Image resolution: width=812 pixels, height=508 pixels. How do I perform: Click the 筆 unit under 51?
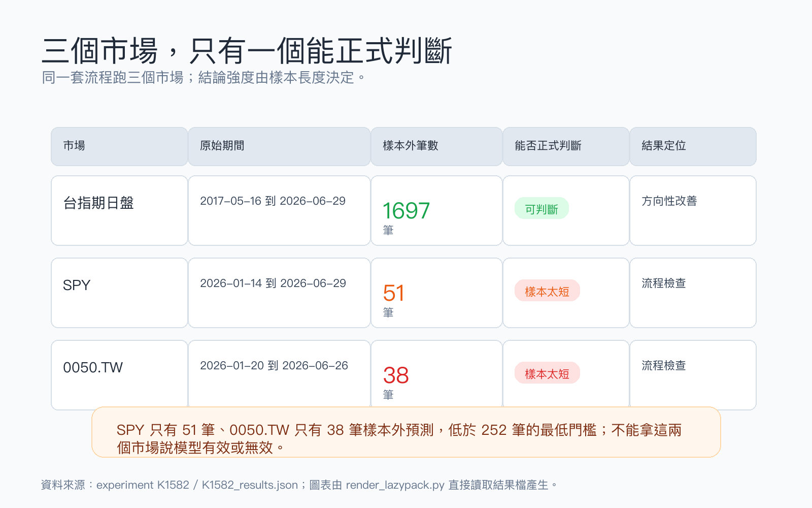tap(388, 313)
